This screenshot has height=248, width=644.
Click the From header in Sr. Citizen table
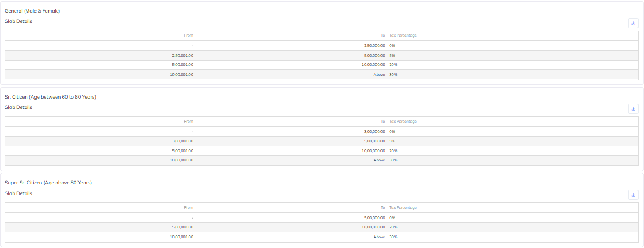coord(100,122)
